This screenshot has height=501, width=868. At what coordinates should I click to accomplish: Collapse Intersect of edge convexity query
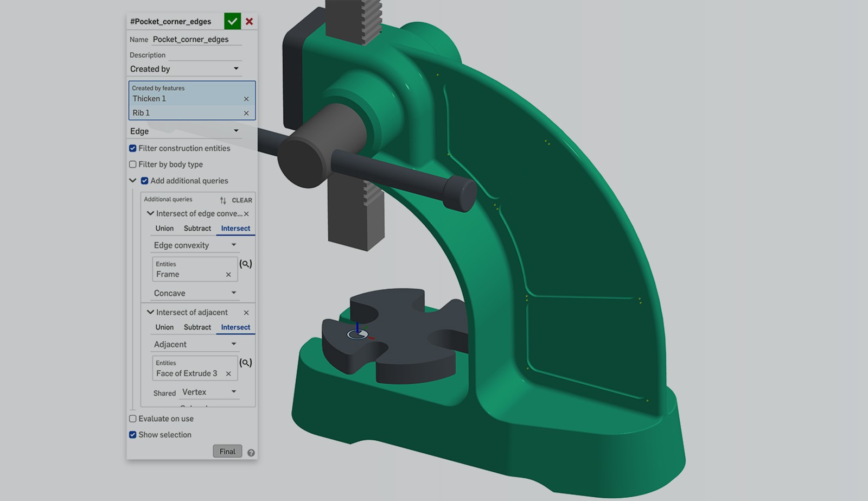(150, 214)
